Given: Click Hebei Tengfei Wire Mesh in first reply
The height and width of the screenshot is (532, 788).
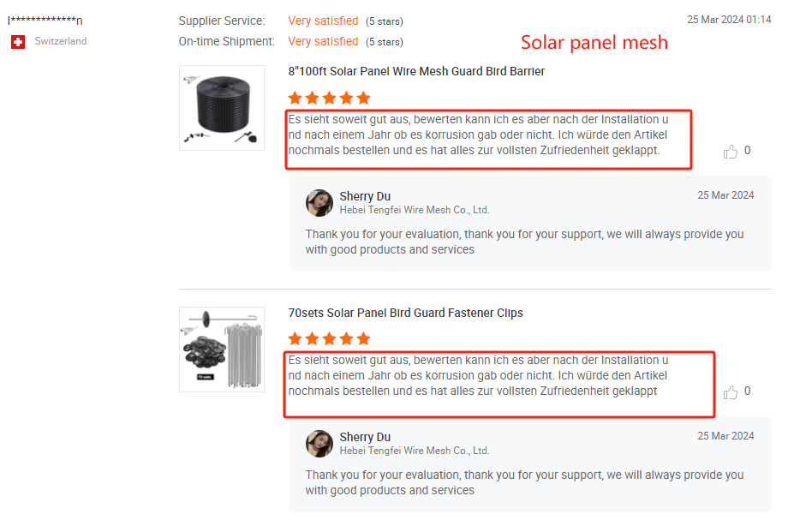Looking at the screenshot, I should 415,210.
